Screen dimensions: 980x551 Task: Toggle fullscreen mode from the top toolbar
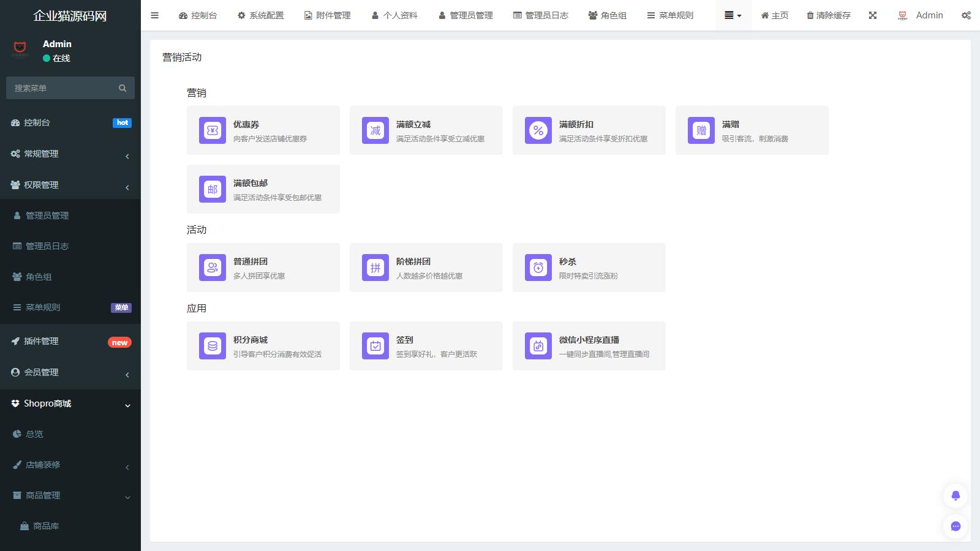click(x=872, y=15)
